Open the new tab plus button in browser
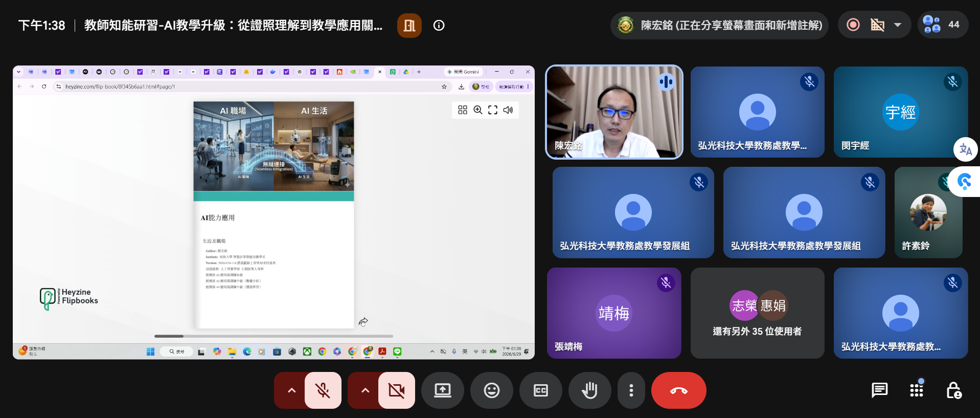This screenshot has height=418, width=980. (419, 72)
